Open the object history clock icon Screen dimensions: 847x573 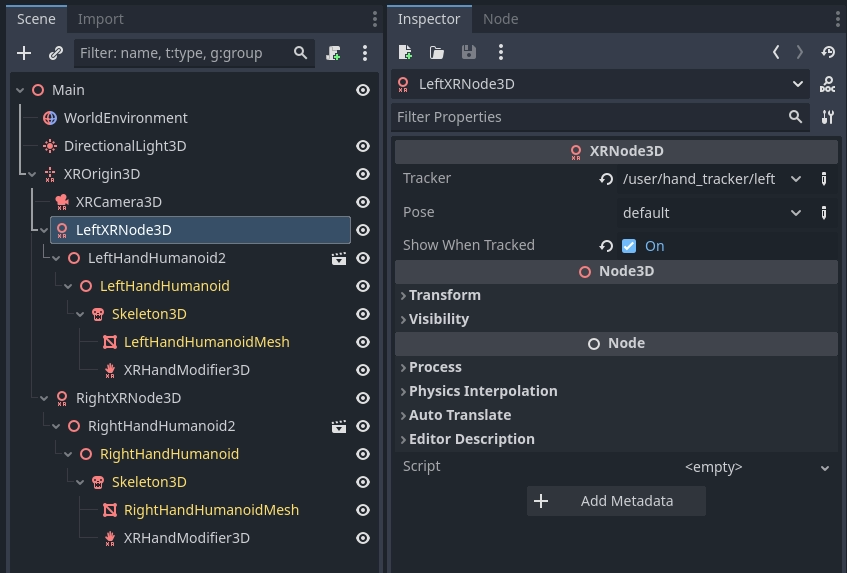coord(828,52)
